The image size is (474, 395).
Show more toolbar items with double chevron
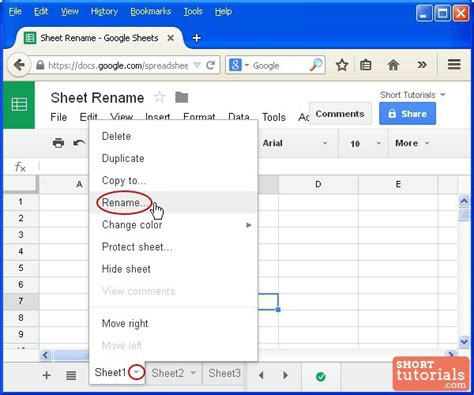pos(422,64)
